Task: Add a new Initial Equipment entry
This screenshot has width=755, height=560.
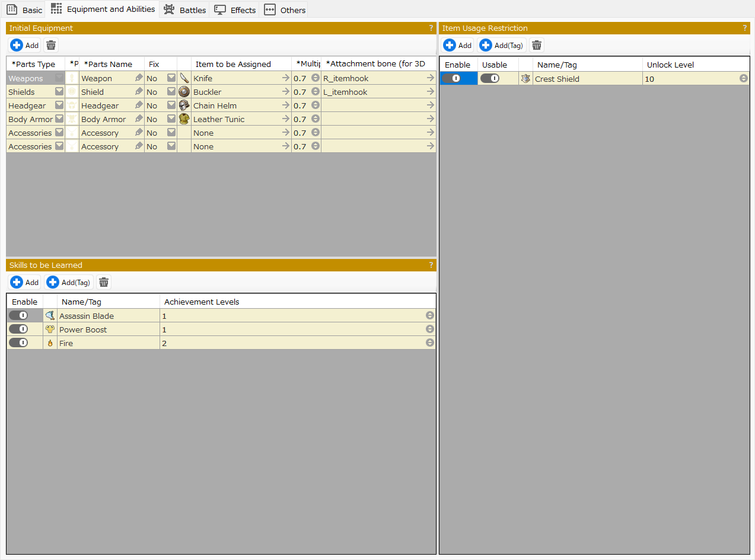Action: point(25,46)
